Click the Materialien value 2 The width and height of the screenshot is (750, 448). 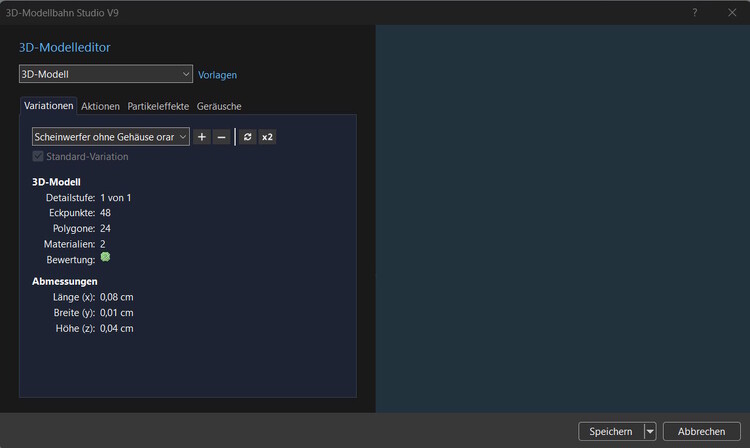point(102,244)
